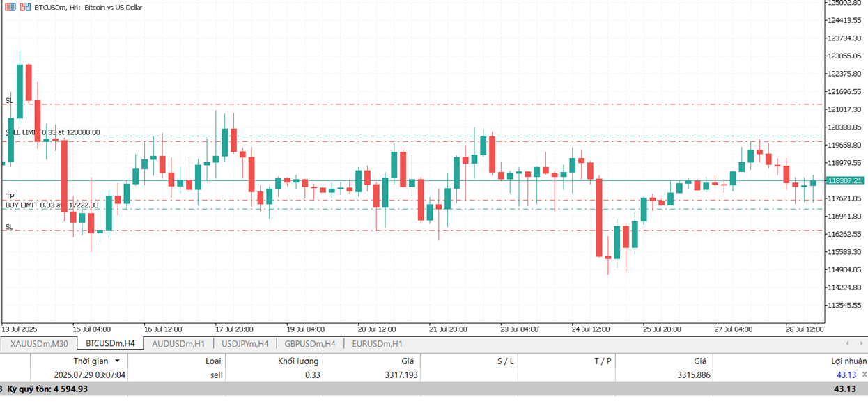868x408 pixels.
Task: Switch to the XAUUSDm,M30 chart tab
Action: click(39, 343)
